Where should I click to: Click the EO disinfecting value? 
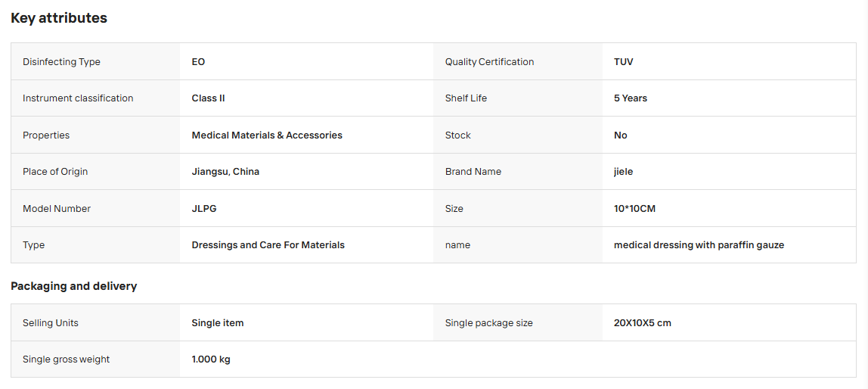pyautogui.click(x=198, y=61)
